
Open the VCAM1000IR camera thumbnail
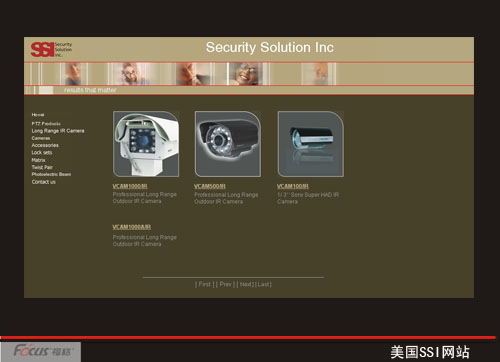tap(146, 144)
